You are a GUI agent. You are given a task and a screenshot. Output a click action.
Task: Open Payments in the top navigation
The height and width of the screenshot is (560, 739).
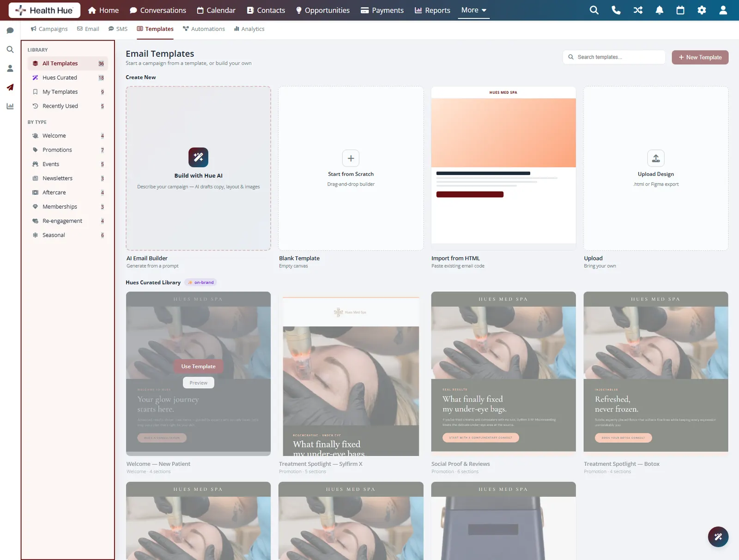pos(382,10)
